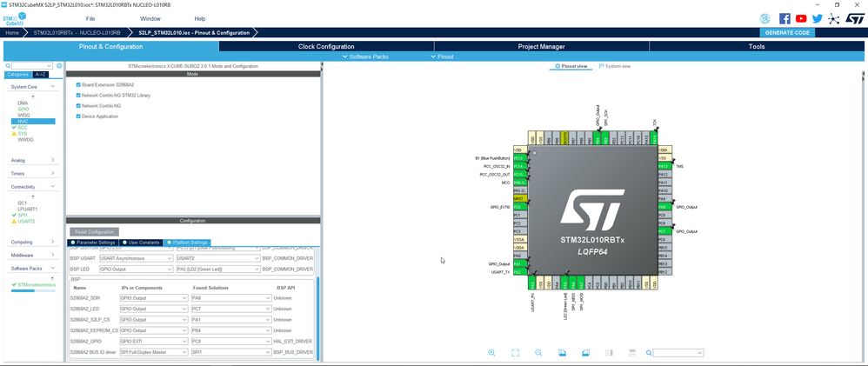Open the pin search combo box dropdown
The image size is (868, 366).
678,353
